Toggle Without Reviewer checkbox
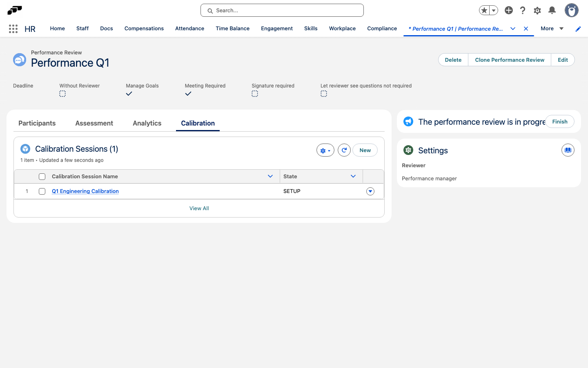This screenshot has height=368, width=588. (x=62, y=94)
